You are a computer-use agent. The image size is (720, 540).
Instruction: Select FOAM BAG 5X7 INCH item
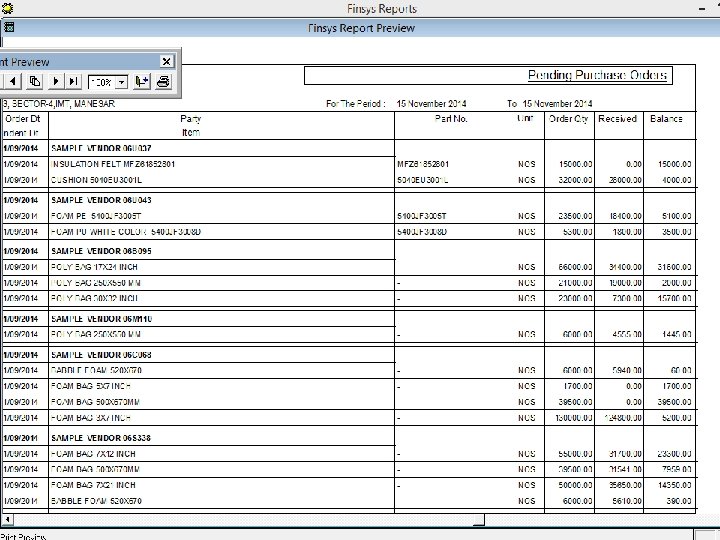click(91, 386)
